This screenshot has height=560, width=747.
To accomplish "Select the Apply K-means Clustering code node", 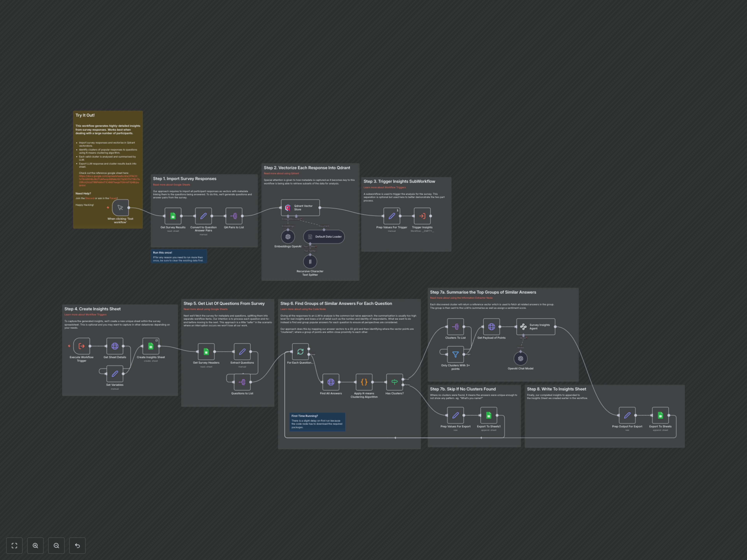I will click(364, 382).
